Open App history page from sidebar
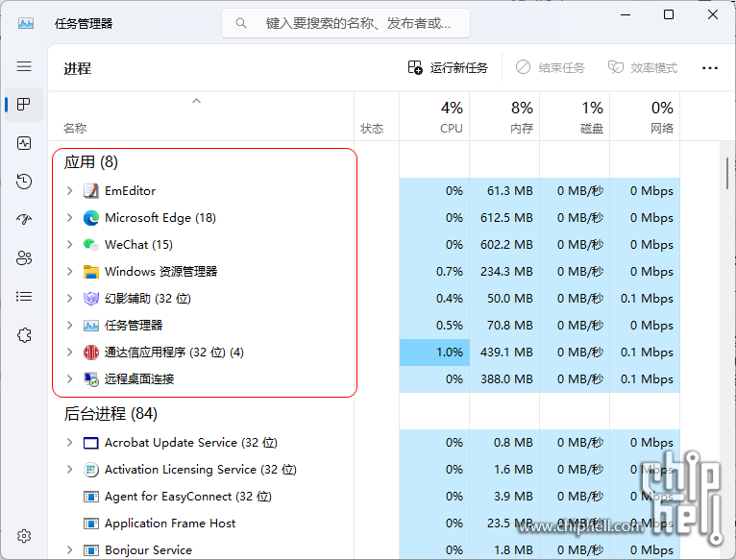Screen dimensions: 736x560 (x=24, y=182)
